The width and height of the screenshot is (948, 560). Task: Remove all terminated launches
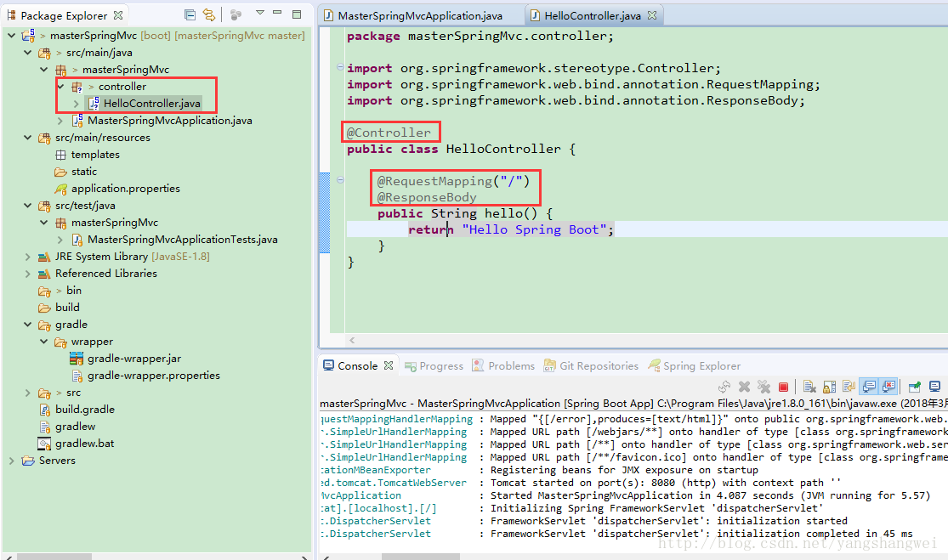(x=764, y=387)
